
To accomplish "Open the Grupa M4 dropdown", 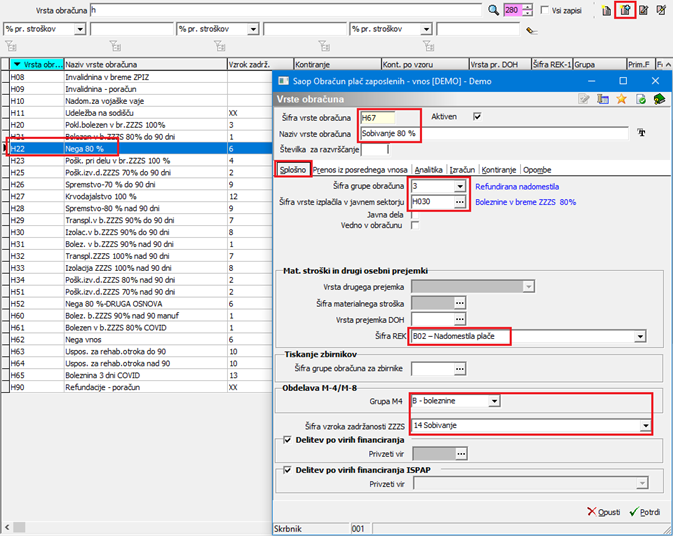I will [x=494, y=401].
